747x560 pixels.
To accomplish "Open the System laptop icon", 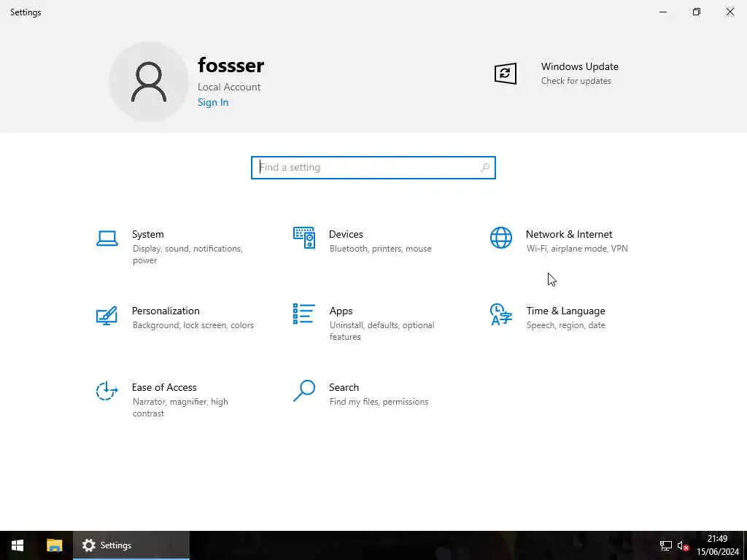I will 107,238.
